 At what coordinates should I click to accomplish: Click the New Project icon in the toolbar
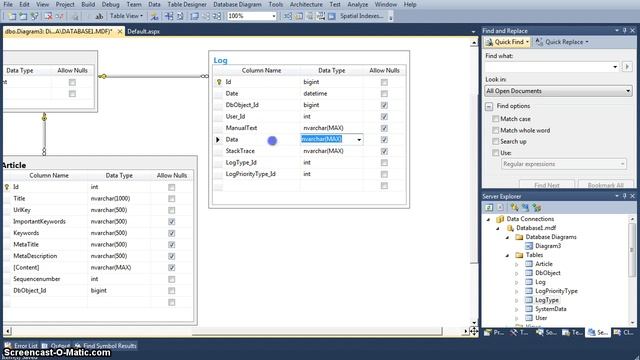click(12, 16)
